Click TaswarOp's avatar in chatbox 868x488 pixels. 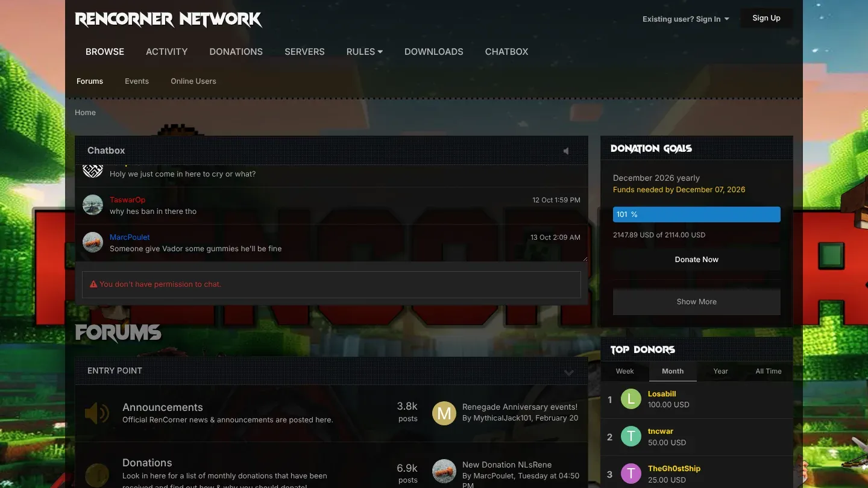93,205
